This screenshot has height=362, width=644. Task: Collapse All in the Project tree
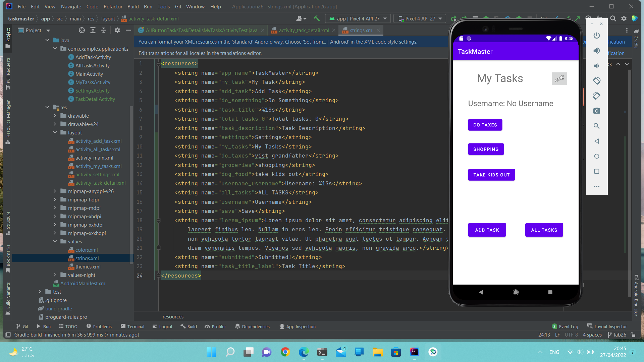[x=104, y=30]
